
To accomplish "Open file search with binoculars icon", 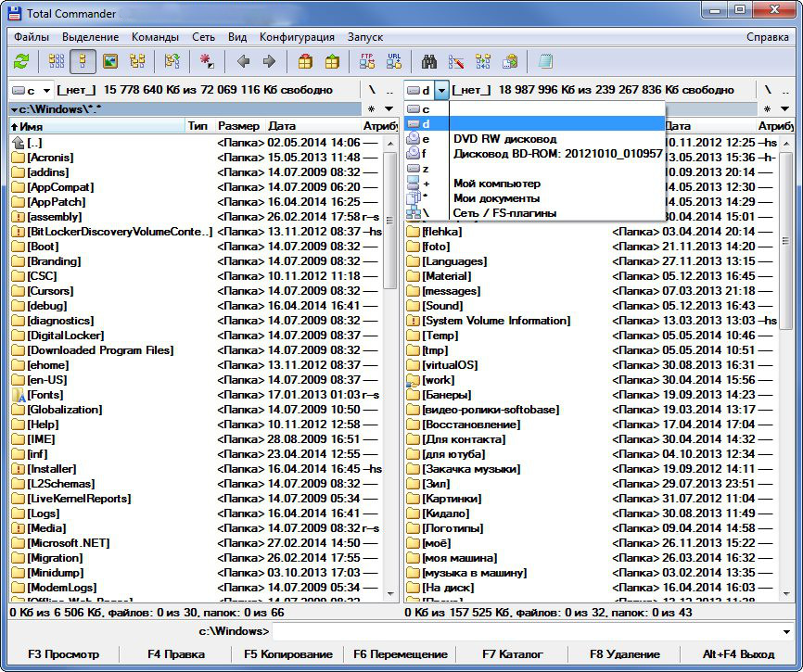I will click(429, 62).
